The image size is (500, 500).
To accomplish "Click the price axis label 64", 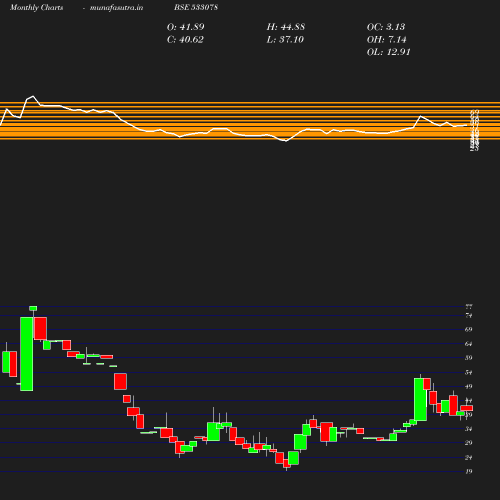I will pyautogui.click(x=469, y=344).
